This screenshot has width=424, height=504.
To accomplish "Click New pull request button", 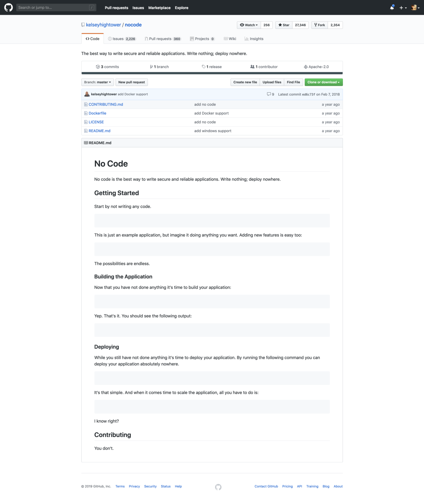I will (x=132, y=82).
